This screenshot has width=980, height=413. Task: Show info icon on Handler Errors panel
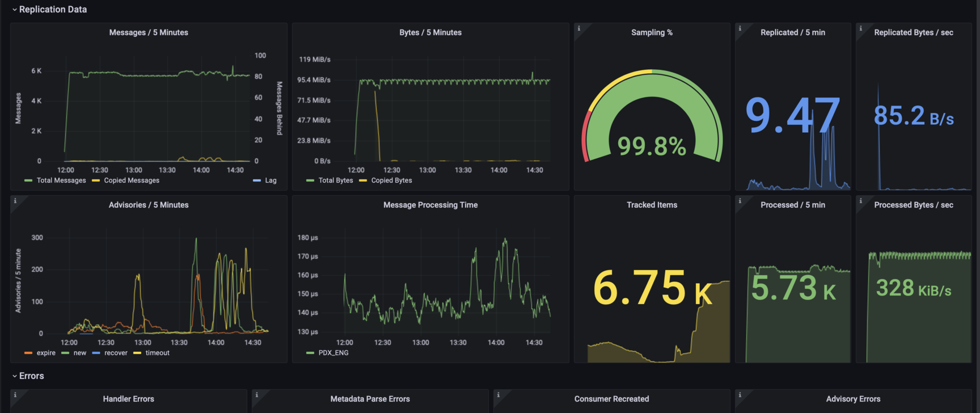pyautogui.click(x=15, y=395)
